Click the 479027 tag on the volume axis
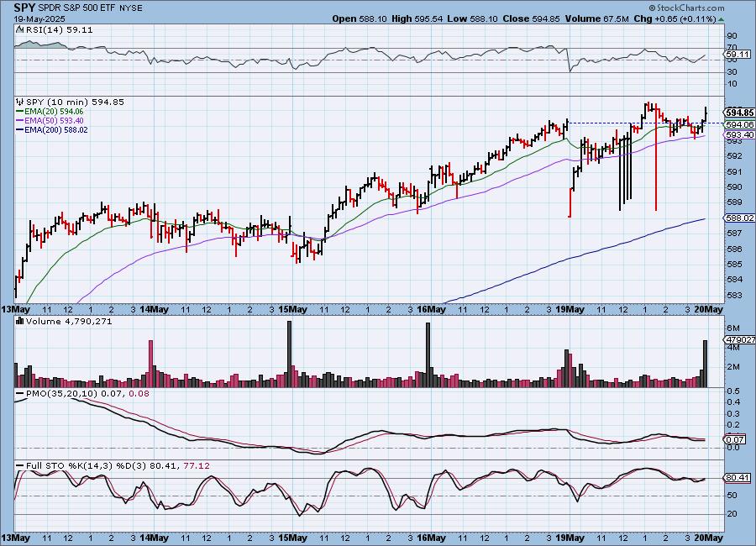Image resolution: width=756 pixels, height=546 pixels. click(741, 339)
